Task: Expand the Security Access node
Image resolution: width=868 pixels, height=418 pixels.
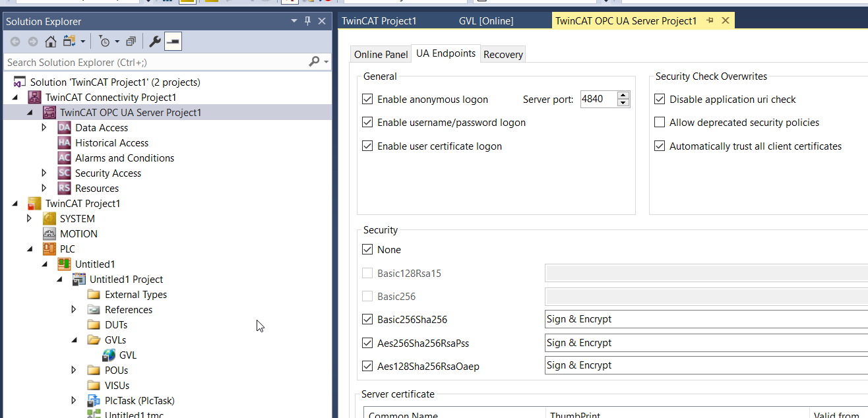Action: click(x=44, y=173)
